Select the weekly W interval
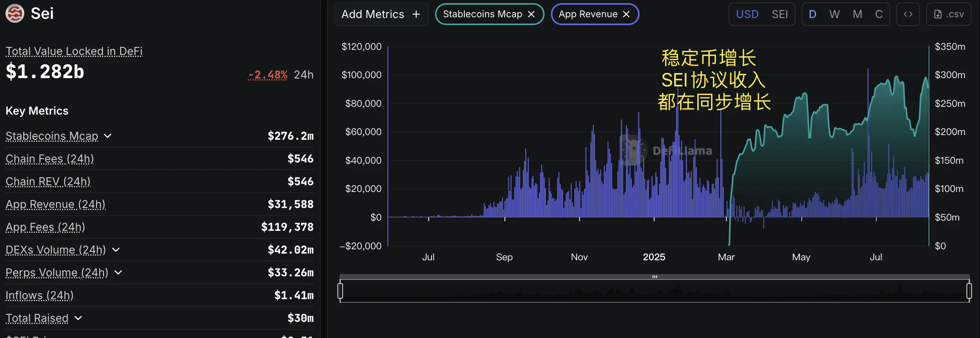The image size is (980, 338). tap(834, 14)
